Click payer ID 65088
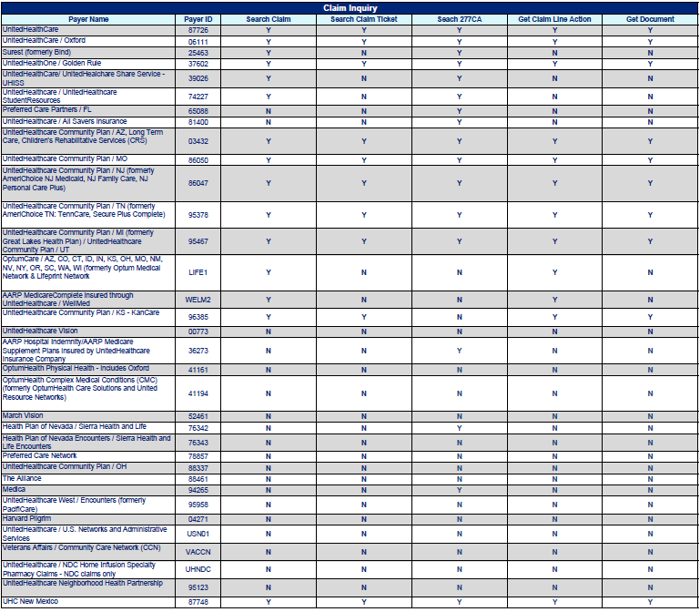This screenshot has width=700, height=612. click(198, 111)
